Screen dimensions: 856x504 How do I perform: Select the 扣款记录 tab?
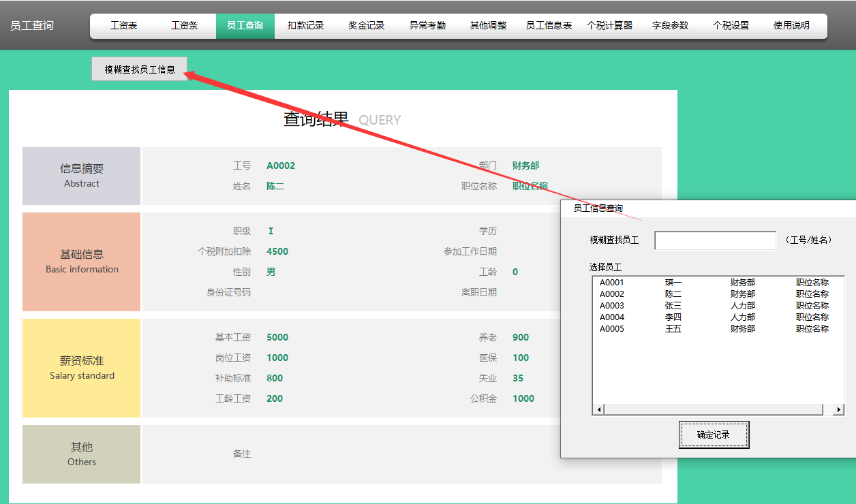[305, 25]
